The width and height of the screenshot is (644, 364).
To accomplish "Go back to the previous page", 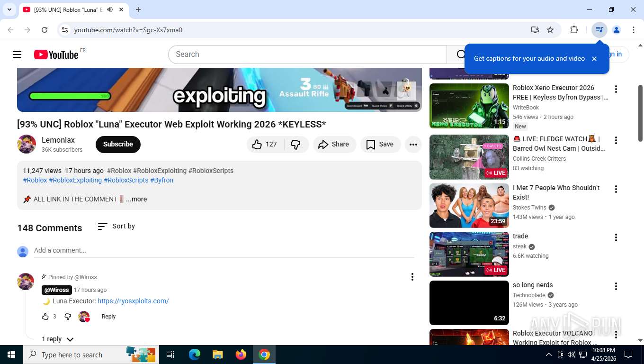I will (x=10, y=30).
